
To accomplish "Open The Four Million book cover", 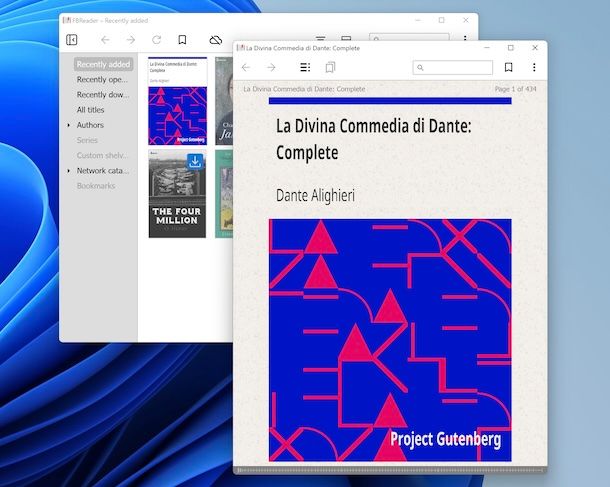I will (x=177, y=194).
